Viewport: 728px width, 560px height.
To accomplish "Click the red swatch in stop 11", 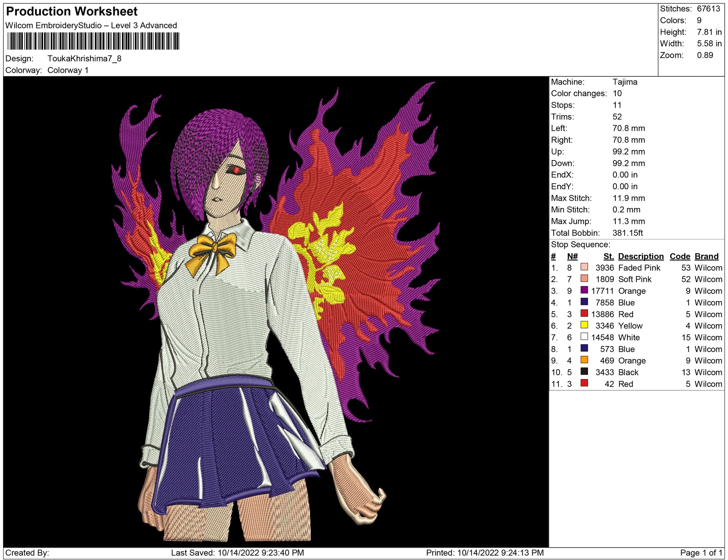I will click(584, 383).
